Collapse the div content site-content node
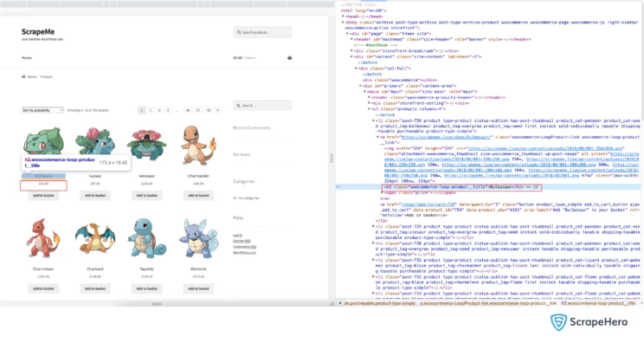The image size is (644, 343). click(351, 56)
